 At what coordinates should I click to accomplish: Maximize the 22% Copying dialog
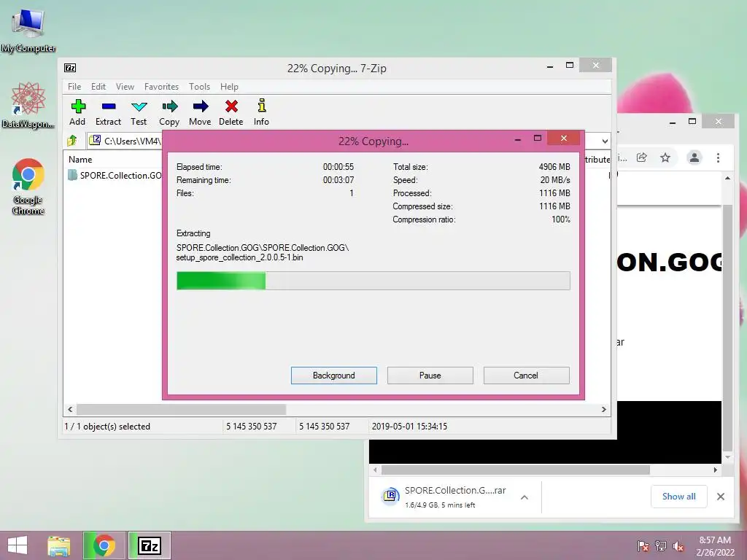(538, 138)
